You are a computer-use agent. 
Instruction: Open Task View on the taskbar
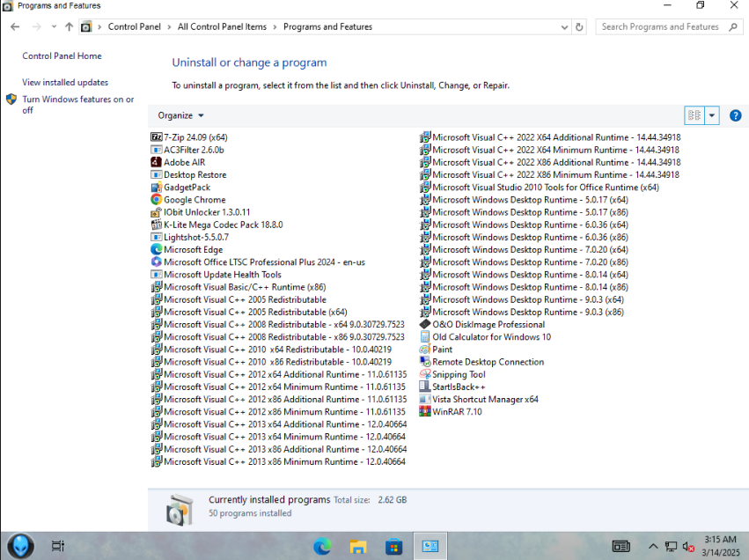click(x=58, y=546)
